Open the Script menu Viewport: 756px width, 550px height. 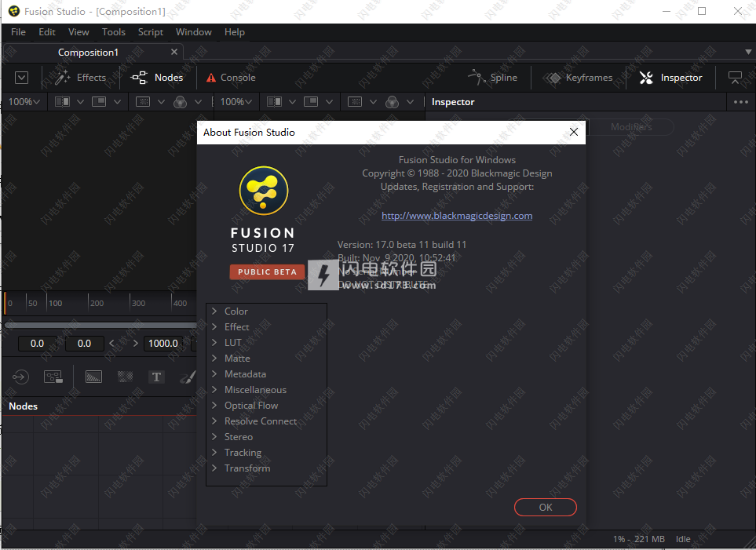151,32
